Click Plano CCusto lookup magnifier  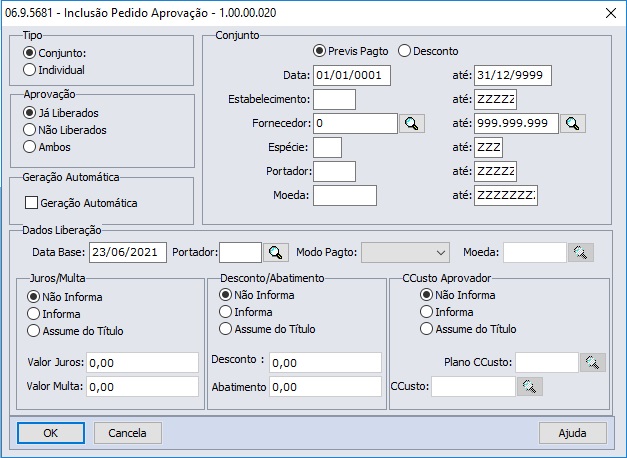(593, 362)
